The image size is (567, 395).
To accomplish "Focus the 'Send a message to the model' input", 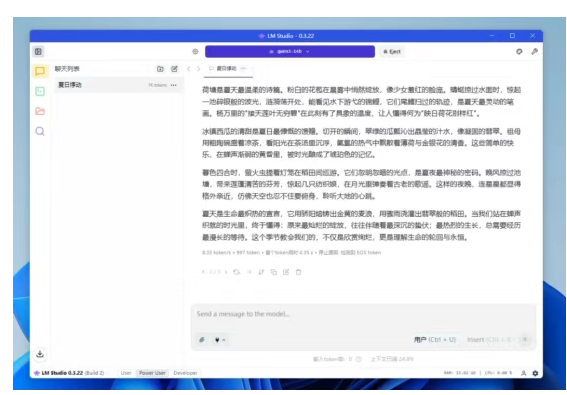I will (x=363, y=314).
